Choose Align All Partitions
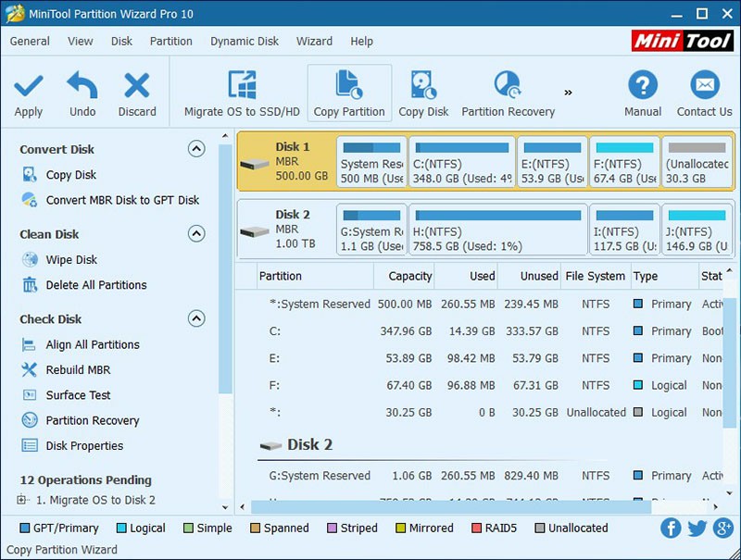The image size is (741, 560). click(x=93, y=344)
